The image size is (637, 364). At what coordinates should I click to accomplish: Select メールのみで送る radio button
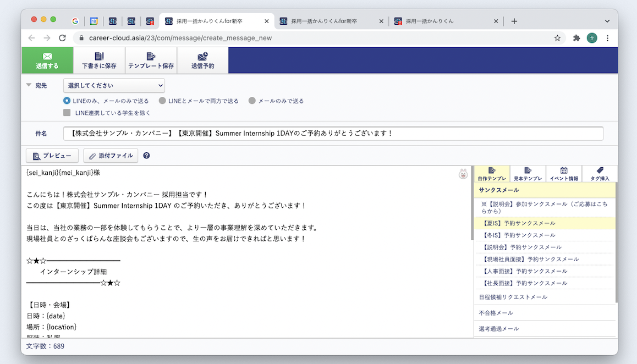click(x=252, y=101)
